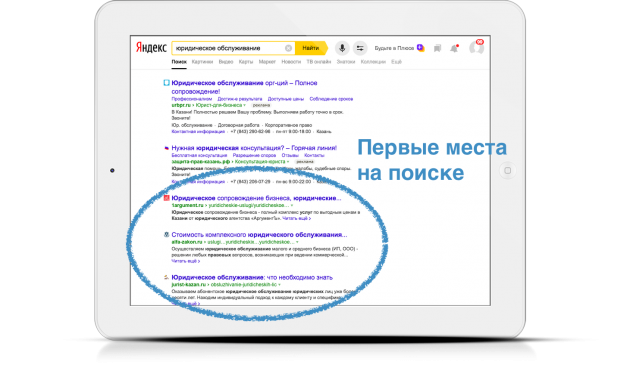Click Читать ещё under alfa-zakon.ru snippet
Screen dimensions: 630x374
point(186,261)
